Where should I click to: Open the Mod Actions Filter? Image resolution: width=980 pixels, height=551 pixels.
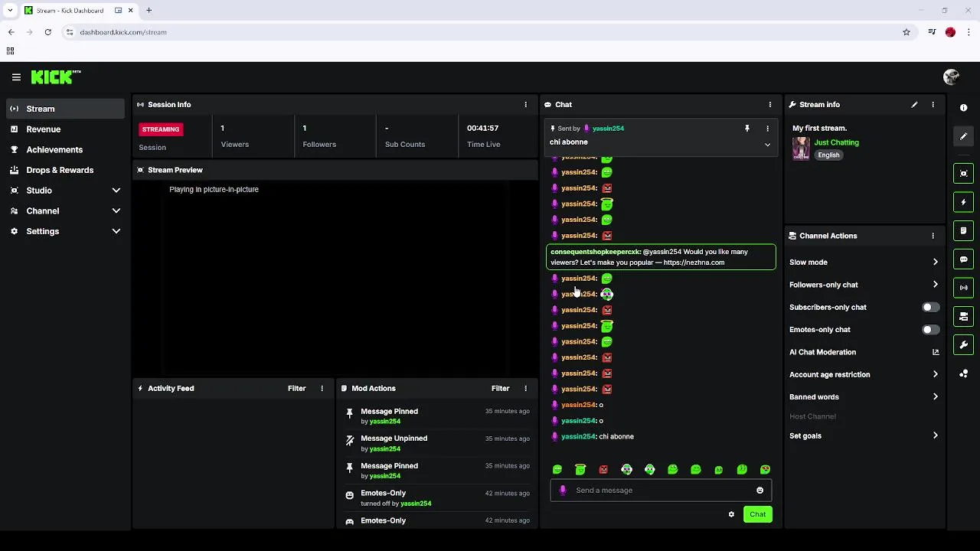tap(500, 389)
